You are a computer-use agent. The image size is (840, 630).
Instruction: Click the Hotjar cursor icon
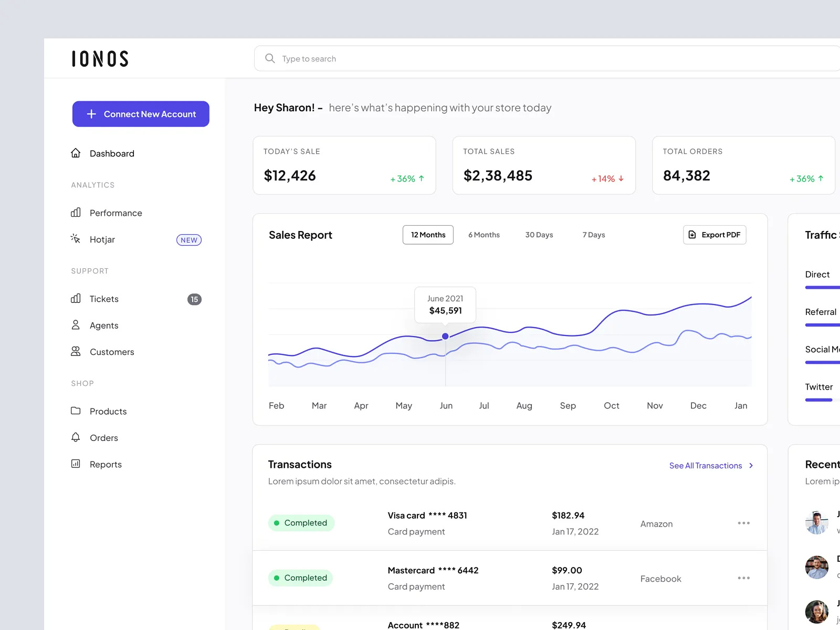pyautogui.click(x=76, y=239)
